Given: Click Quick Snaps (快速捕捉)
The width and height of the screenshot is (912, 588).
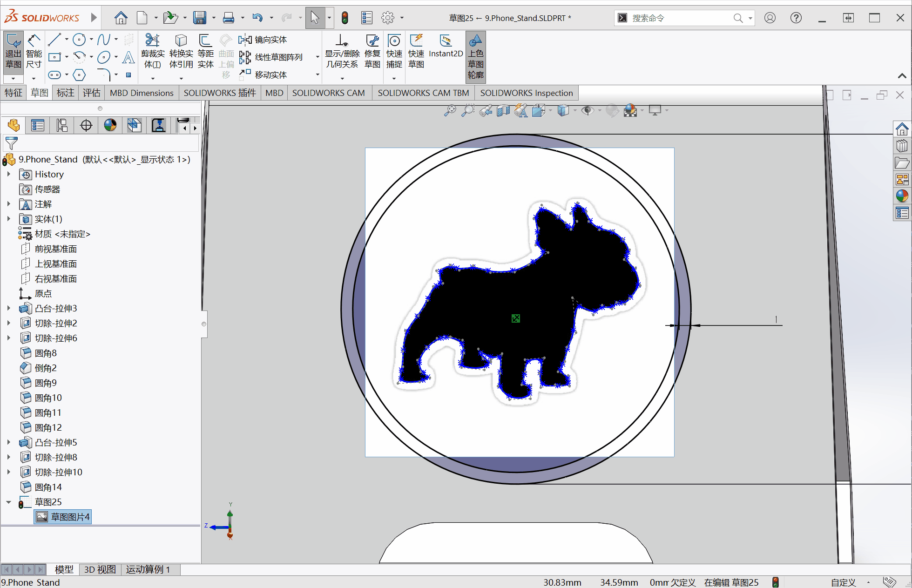Looking at the screenshot, I should (394, 51).
